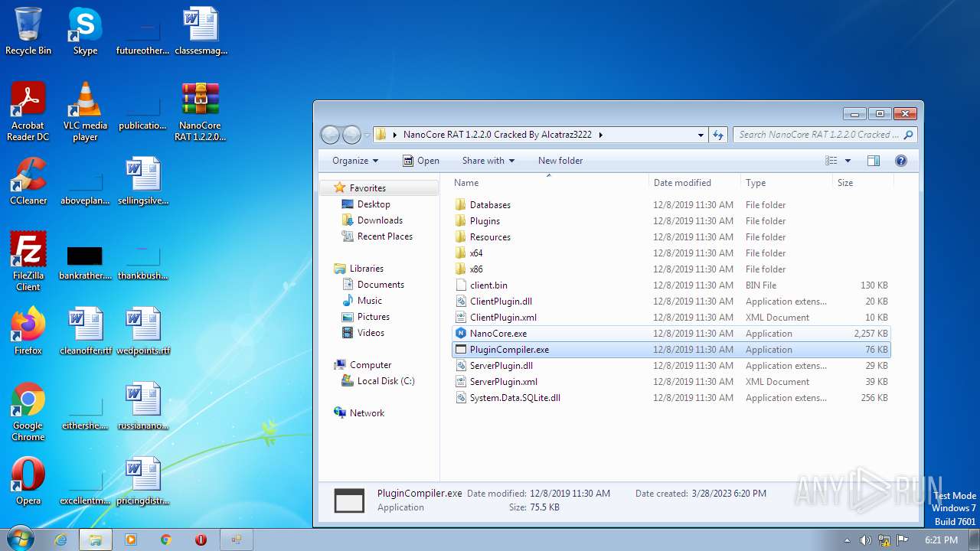Select classesmag document on desktop

coord(201,31)
